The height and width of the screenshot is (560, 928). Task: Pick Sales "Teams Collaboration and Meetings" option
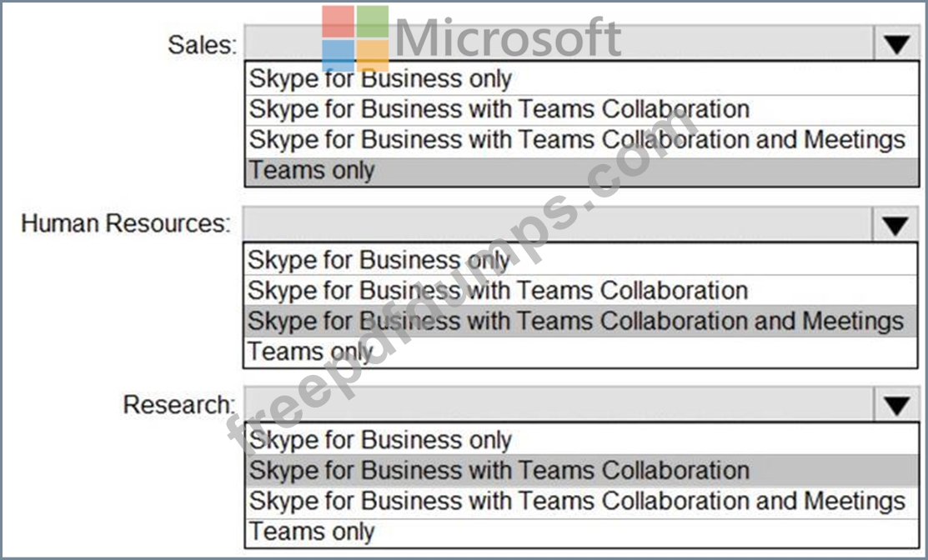[577, 139]
